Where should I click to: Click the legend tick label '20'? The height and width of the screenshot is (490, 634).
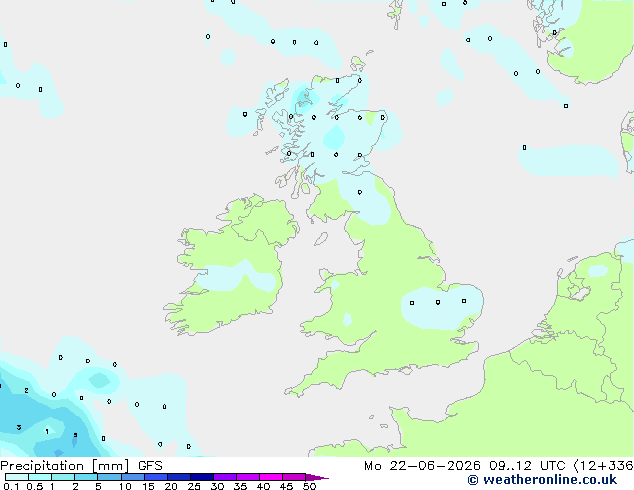(171, 486)
